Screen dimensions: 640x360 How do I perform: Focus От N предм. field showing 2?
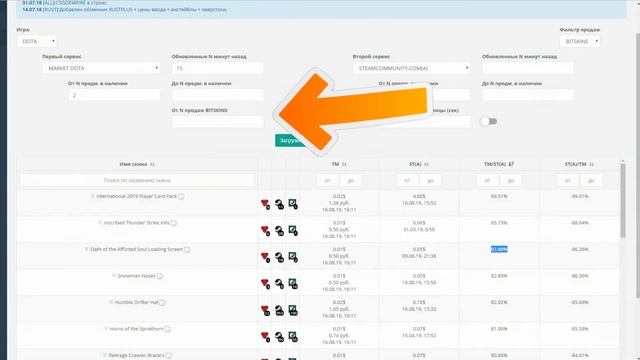pos(114,95)
